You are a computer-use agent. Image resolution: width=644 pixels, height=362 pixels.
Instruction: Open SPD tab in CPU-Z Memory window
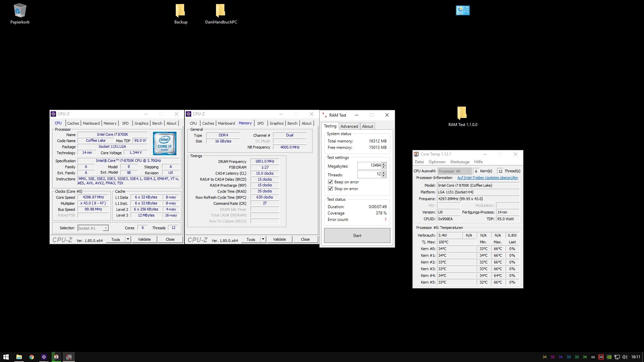tap(260, 123)
